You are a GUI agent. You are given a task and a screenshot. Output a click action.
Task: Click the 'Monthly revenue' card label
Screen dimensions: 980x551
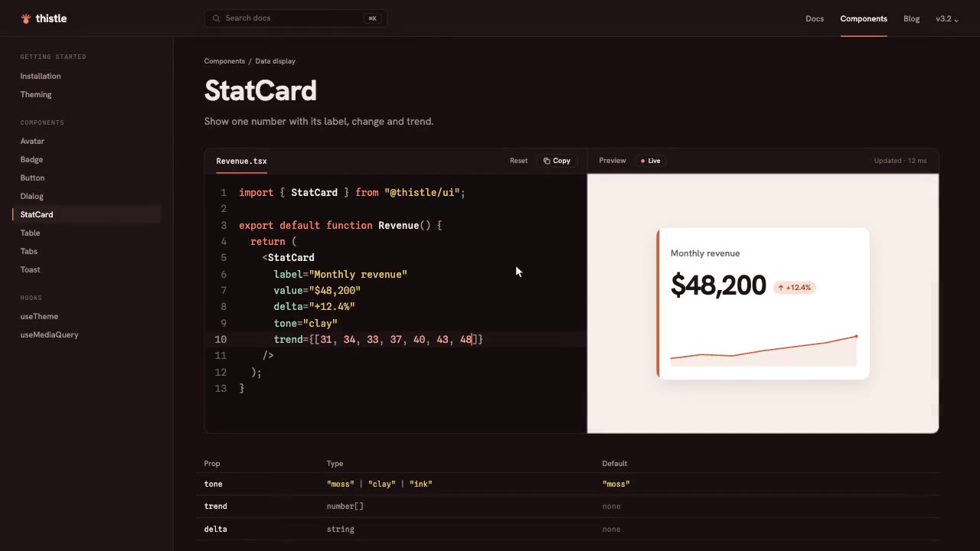(x=705, y=253)
